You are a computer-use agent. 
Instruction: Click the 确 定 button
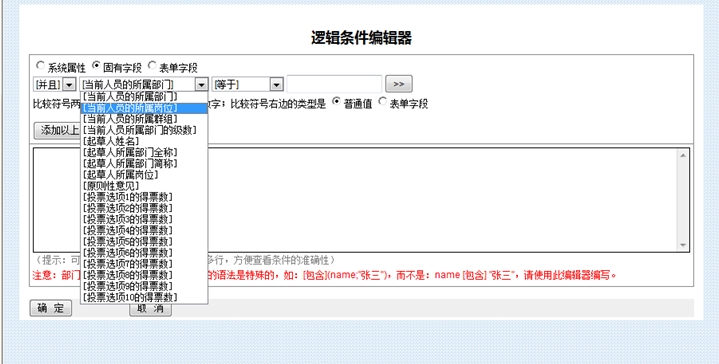coord(51,308)
